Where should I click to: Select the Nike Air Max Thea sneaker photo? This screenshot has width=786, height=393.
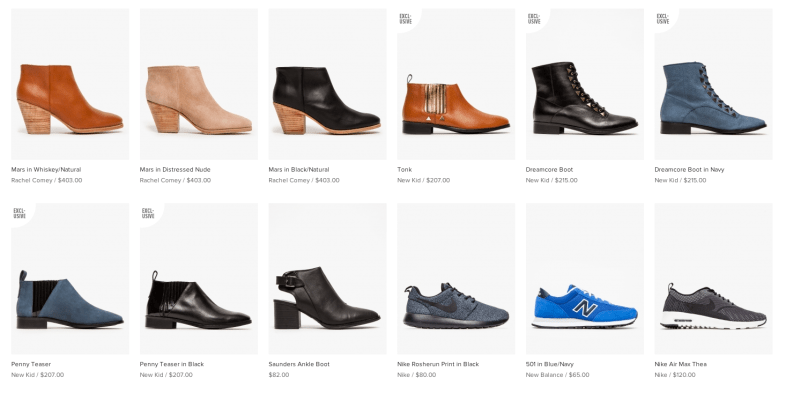tap(713, 279)
